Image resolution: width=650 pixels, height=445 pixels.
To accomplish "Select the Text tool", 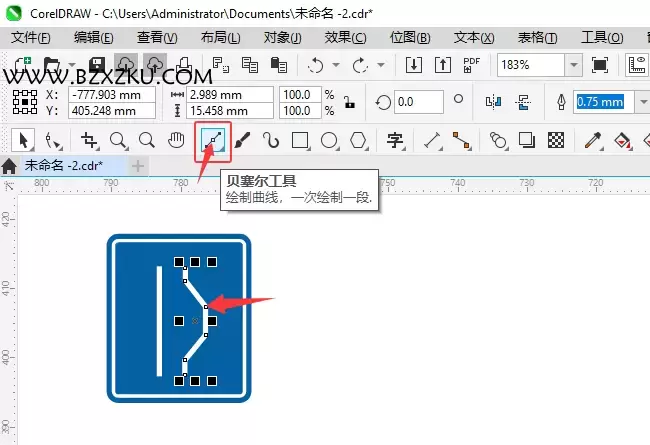I will (x=395, y=140).
